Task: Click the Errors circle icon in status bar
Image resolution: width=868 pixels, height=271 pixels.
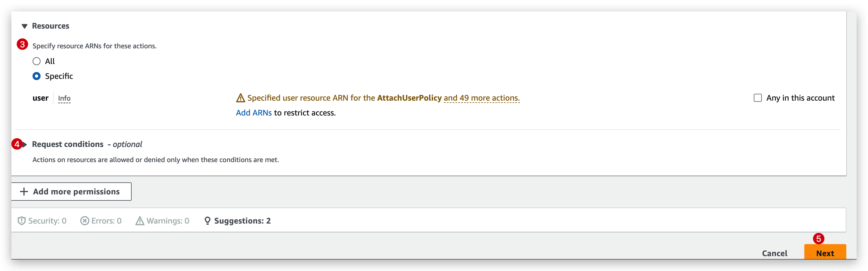Action: coord(85,220)
